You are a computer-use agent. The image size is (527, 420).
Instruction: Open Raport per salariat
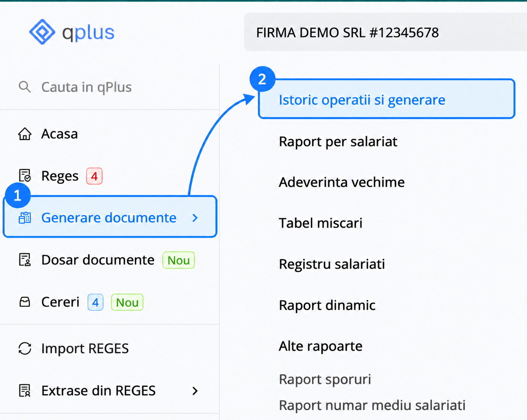[x=338, y=142]
